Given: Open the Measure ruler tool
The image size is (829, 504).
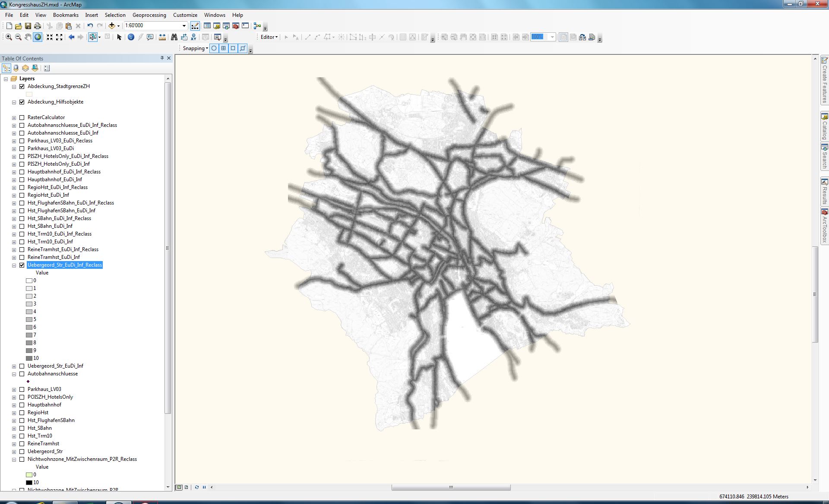Looking at the screenshot, I should 162,37.
